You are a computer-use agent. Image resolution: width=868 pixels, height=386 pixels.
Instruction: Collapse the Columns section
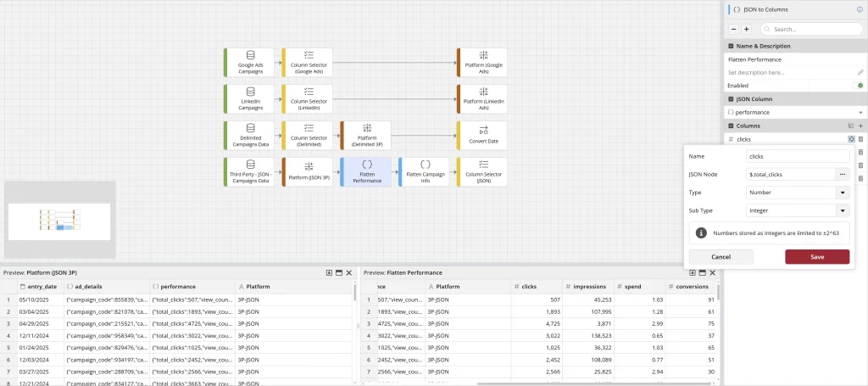click(731, 126)
